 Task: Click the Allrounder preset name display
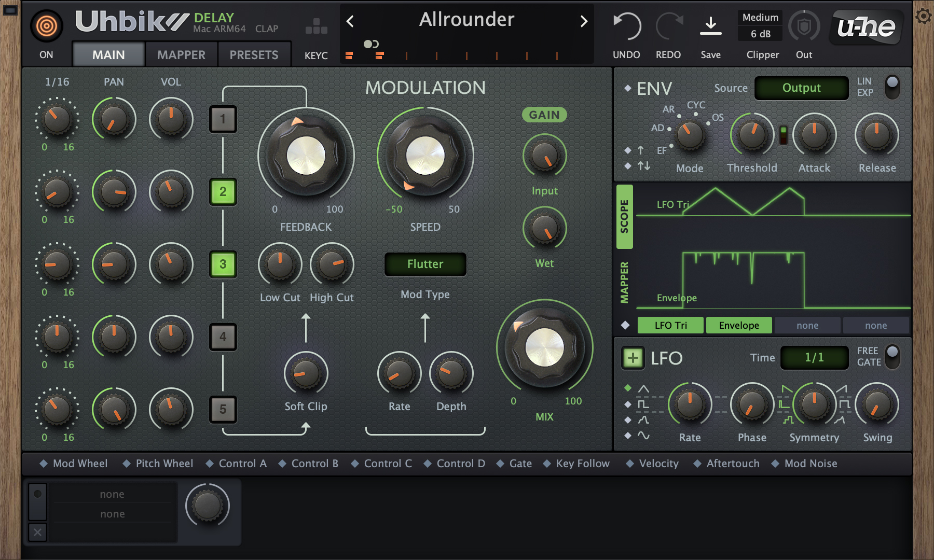click(x=466, y=20)
